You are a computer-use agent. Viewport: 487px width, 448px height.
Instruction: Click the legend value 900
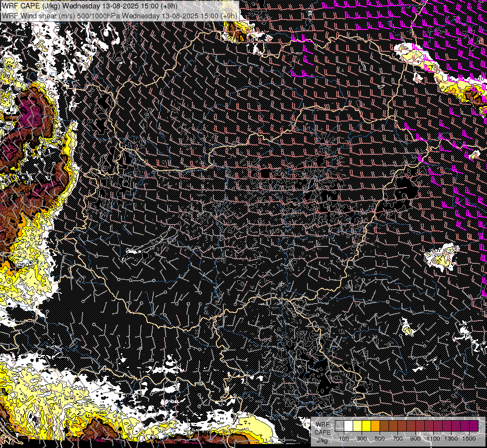pyautogui.click(x=415, y=439)
